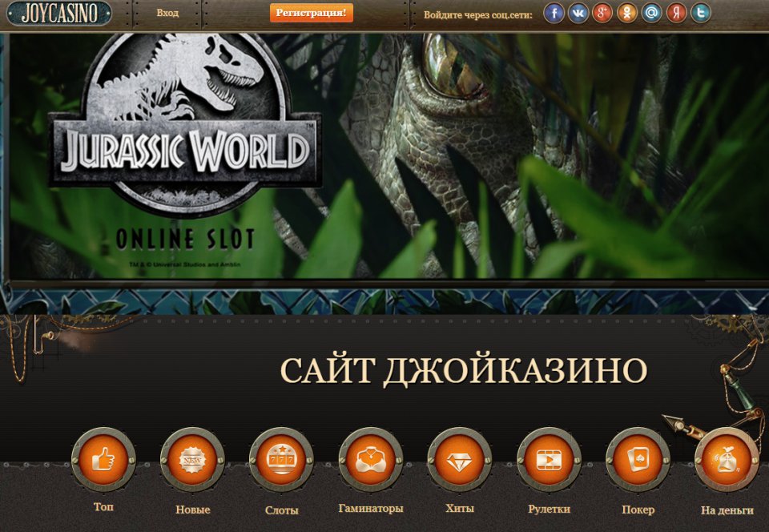Click the Хиты diamond icon
The width and height of the screenshot is (769, 532).
coord(460,460)
